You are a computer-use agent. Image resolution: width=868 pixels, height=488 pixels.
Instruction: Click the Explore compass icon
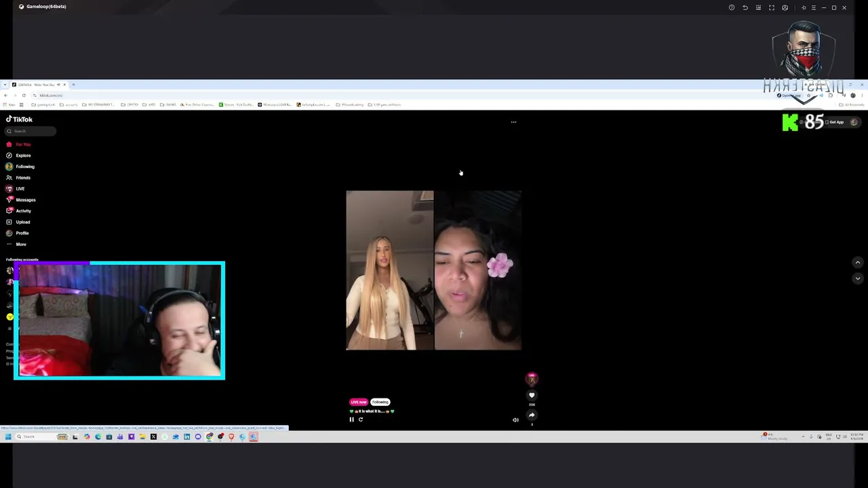point(9,155)
